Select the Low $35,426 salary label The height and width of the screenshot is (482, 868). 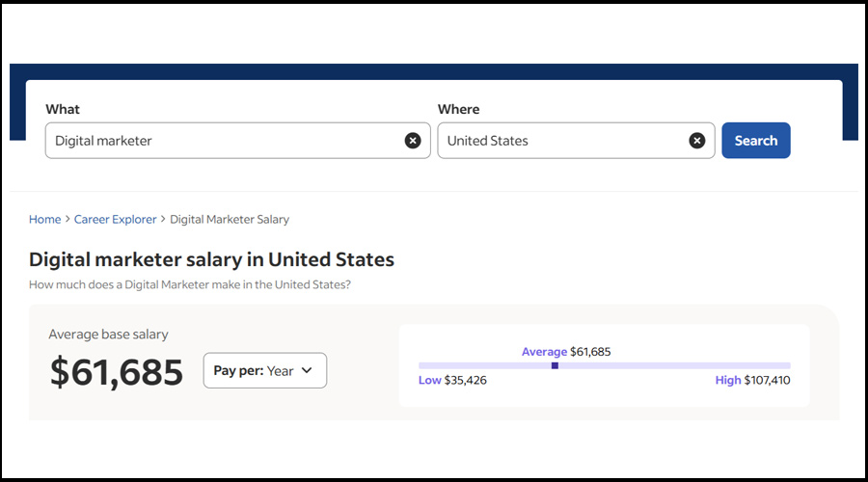pyautogui.click(x=452, y=381)
